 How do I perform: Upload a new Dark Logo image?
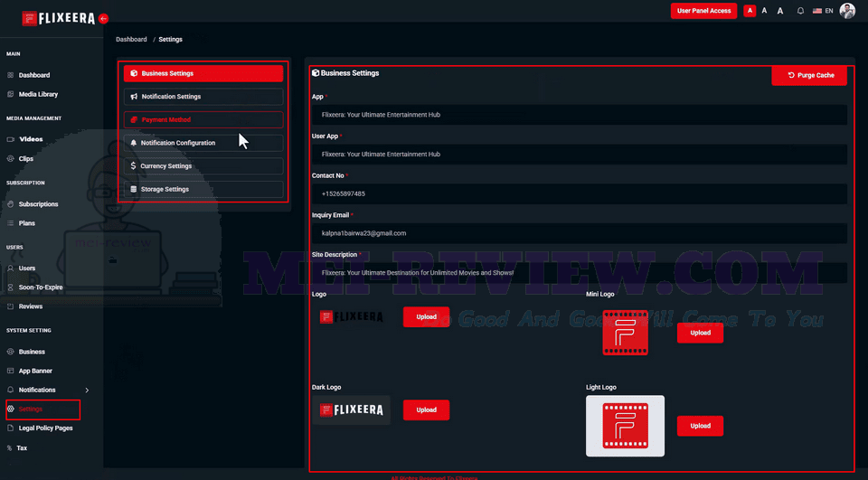coord(426,410)
